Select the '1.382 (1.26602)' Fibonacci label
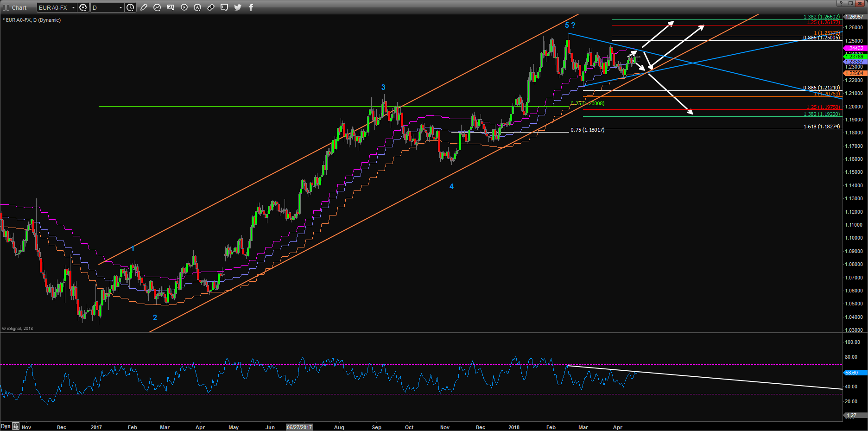This screenshot has width=868, height=431. click(822, 17)
